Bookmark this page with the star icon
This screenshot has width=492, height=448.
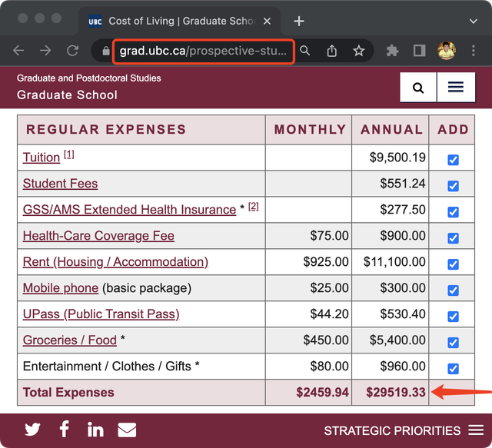(359, 51)
